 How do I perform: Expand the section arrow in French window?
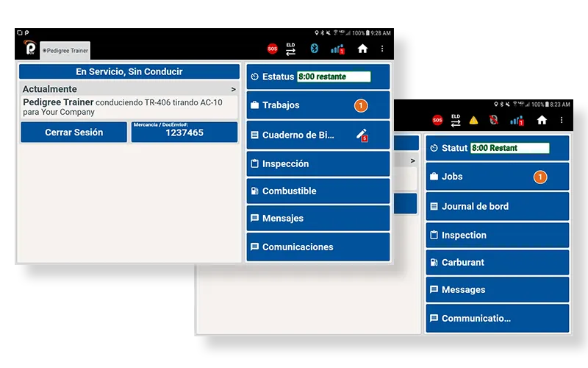tap(412, 160)
